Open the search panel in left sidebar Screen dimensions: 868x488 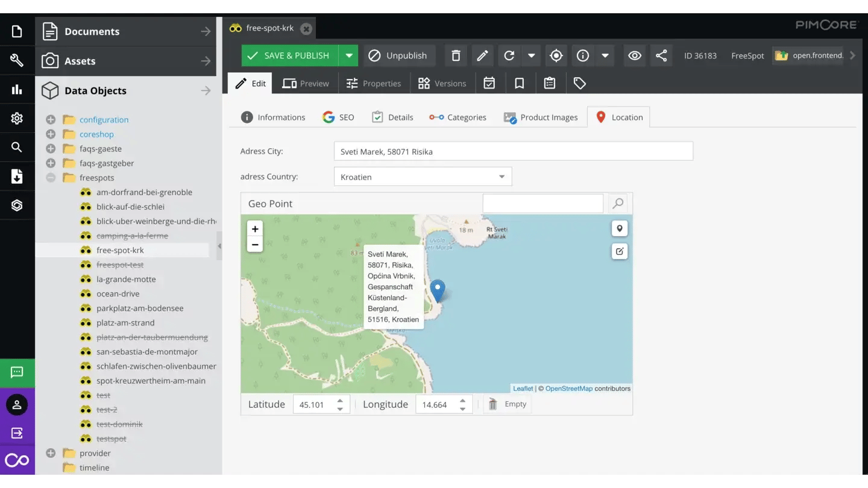pyautogui.click(x=17, y=147)
